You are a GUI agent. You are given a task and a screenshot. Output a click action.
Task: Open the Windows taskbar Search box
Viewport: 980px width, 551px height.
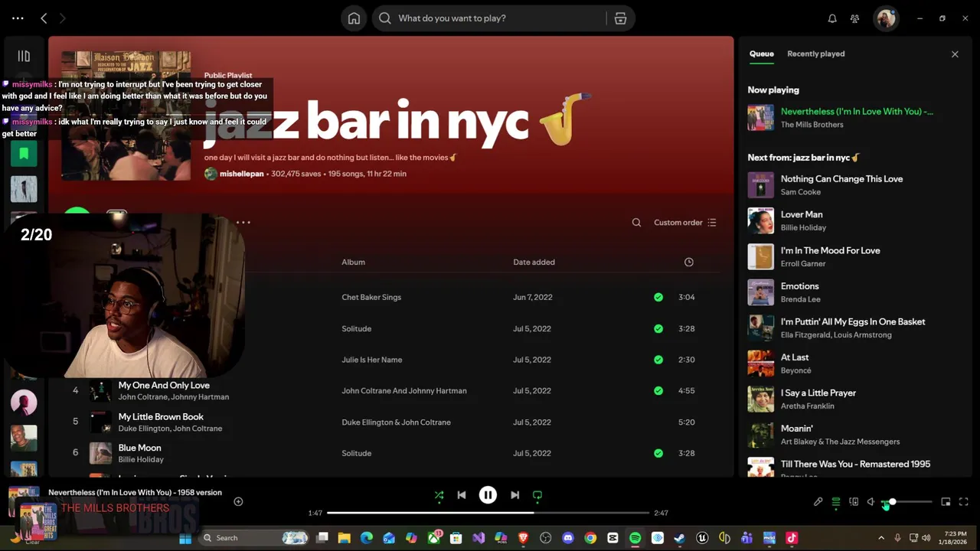tap(254, 538)
